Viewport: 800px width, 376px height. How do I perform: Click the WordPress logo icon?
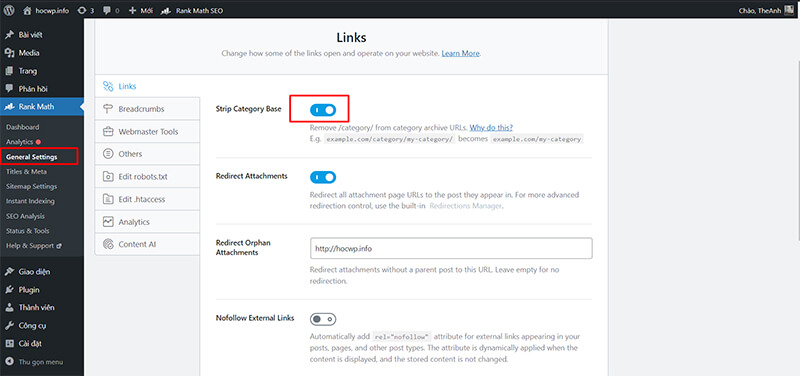click(10, 10)
